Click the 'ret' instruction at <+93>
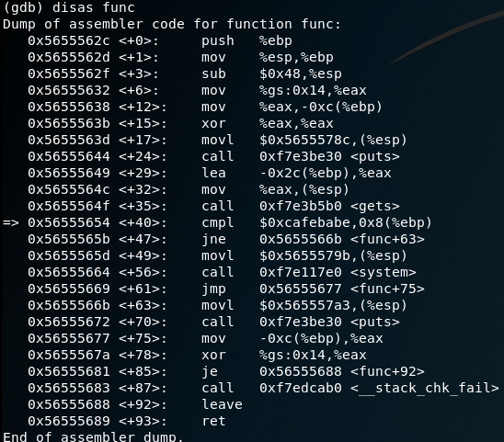The height and width of the screenshot is (442, 504). coord(213,422)
